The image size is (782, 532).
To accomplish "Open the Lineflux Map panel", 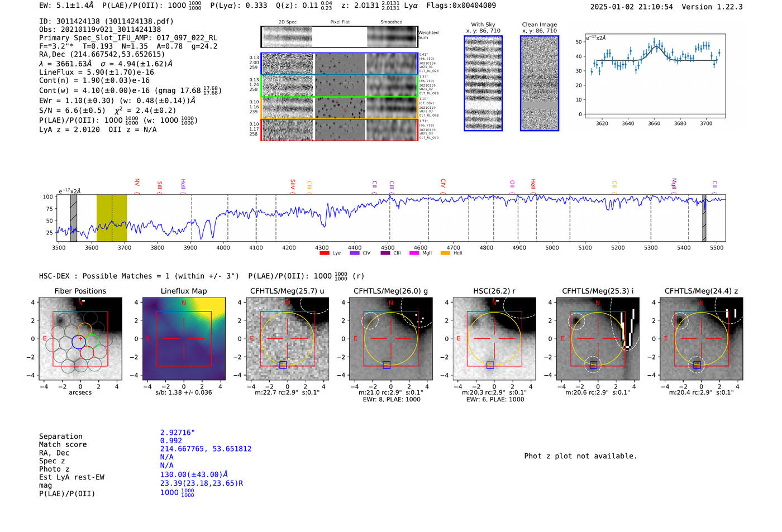I will tap(184, 338).
